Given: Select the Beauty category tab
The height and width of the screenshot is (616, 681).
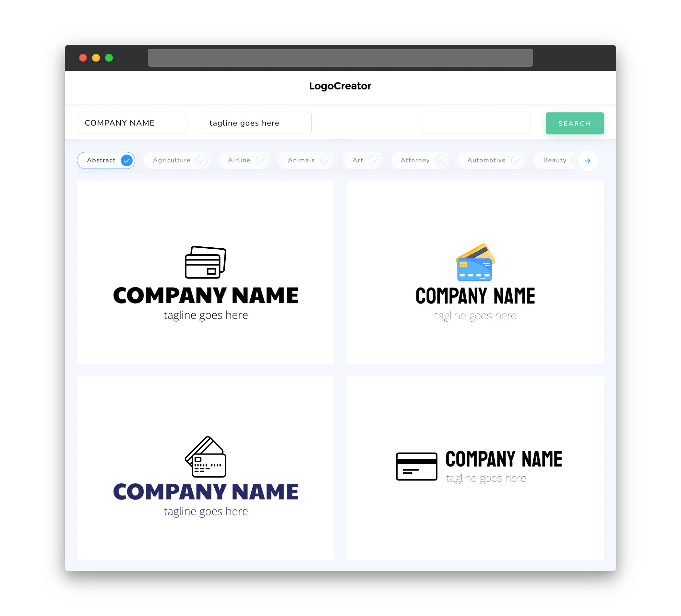Looking at the screenshot, I should (555, 160).
